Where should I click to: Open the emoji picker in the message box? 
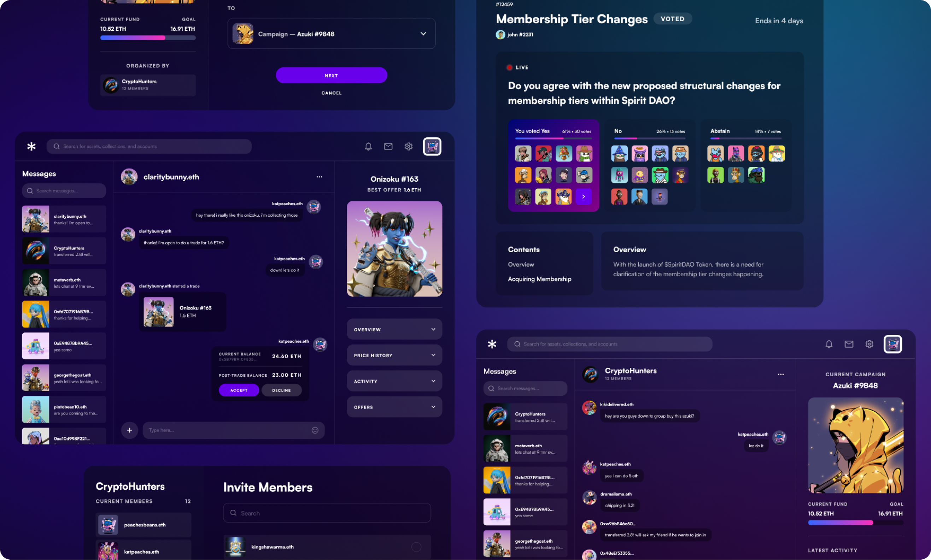[315, 430]
